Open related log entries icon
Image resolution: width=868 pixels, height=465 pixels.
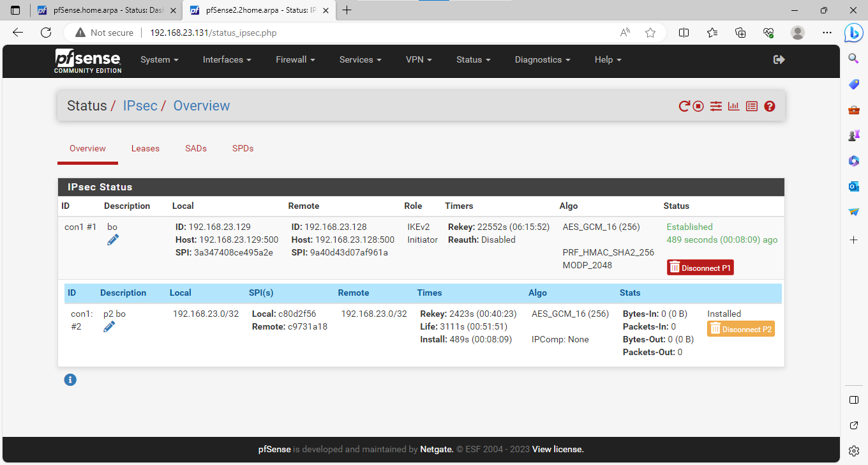752,107
